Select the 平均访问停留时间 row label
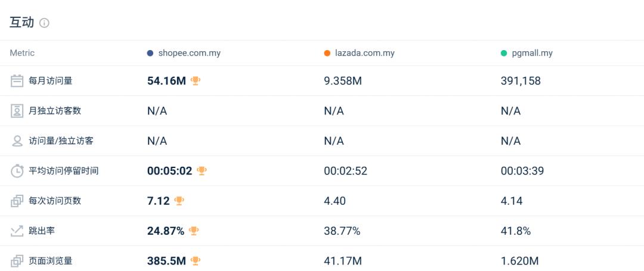 pos(64,170)
